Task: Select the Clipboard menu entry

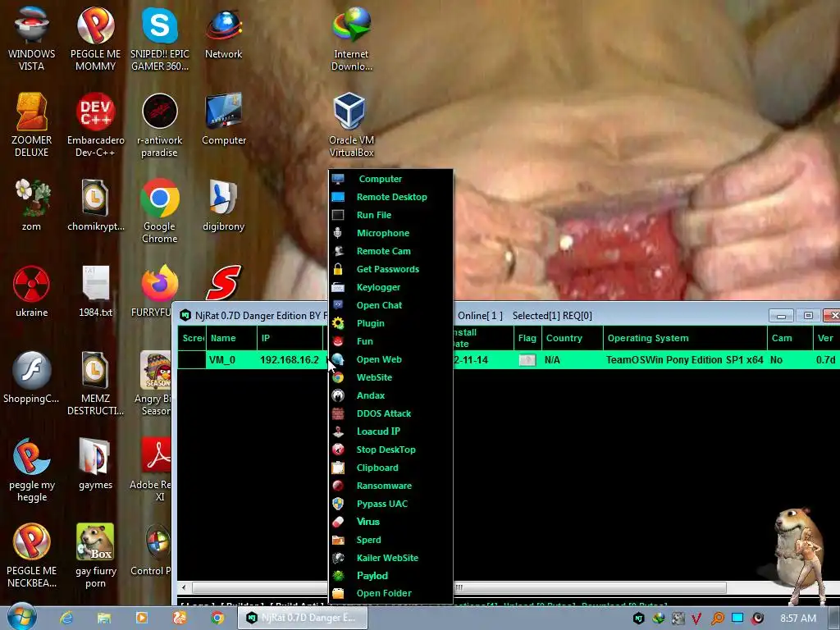Action: [x=391, y=468]
